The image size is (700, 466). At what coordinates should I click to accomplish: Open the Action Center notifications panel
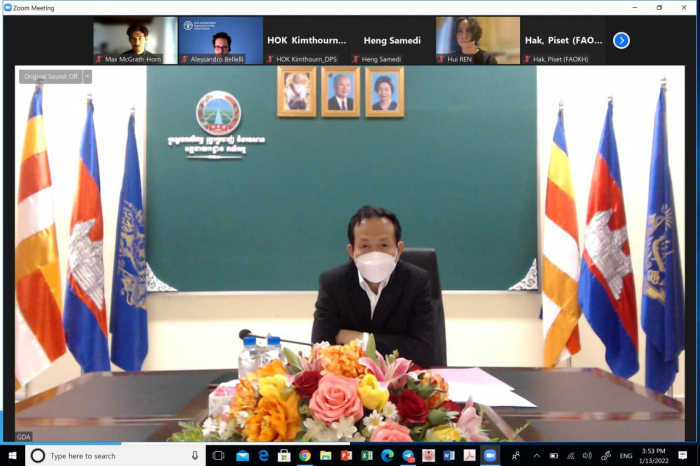click(x=687, y=456)
